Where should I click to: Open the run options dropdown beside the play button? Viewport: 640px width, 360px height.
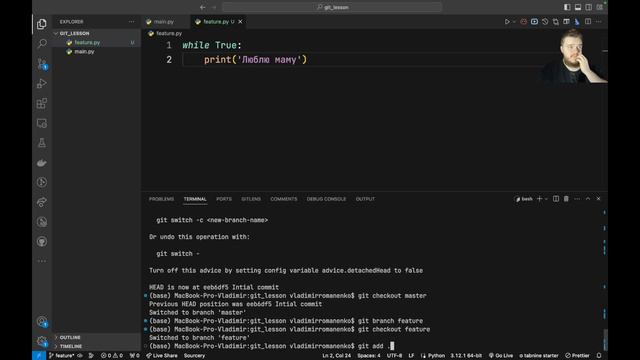click(x=514, y=22)
